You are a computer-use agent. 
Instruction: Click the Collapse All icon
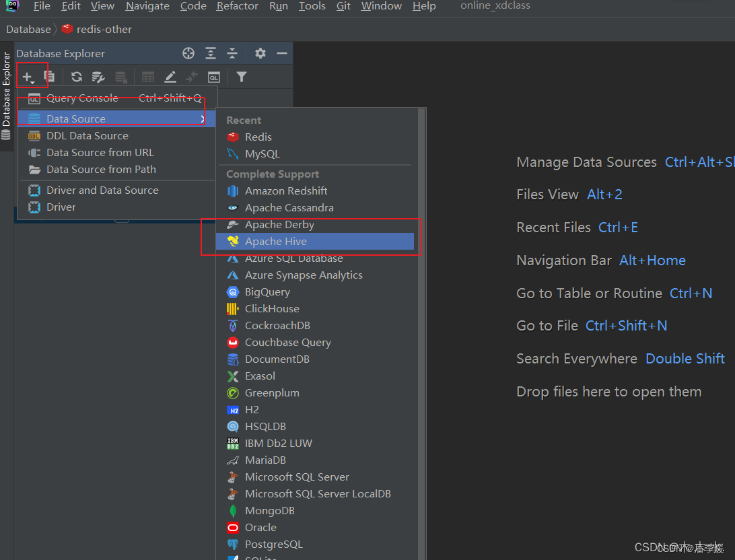click(232, 53)
